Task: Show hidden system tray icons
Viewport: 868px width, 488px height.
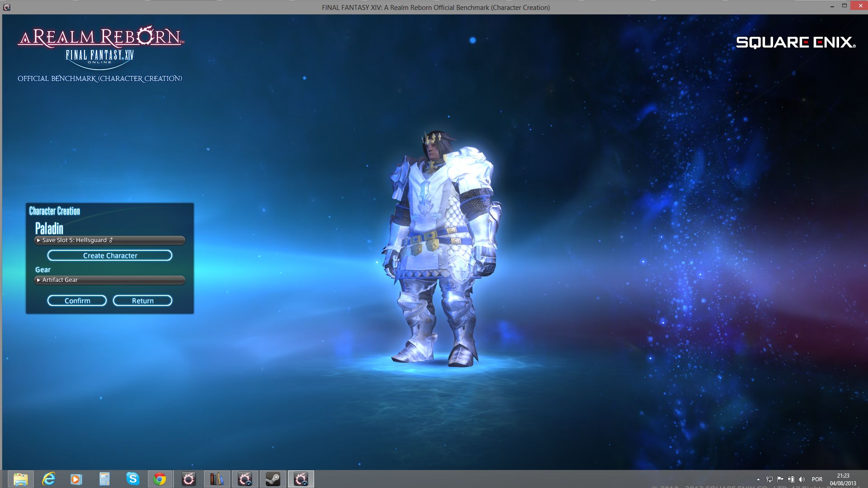Action: pos(758,479)
